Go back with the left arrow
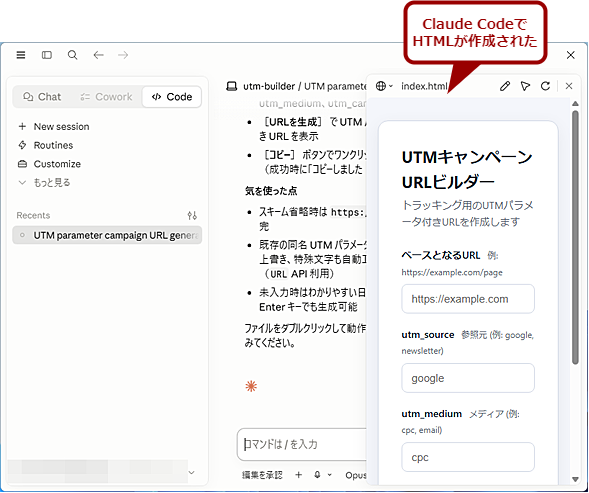This screenshot has width=589, height=493. 98,55
